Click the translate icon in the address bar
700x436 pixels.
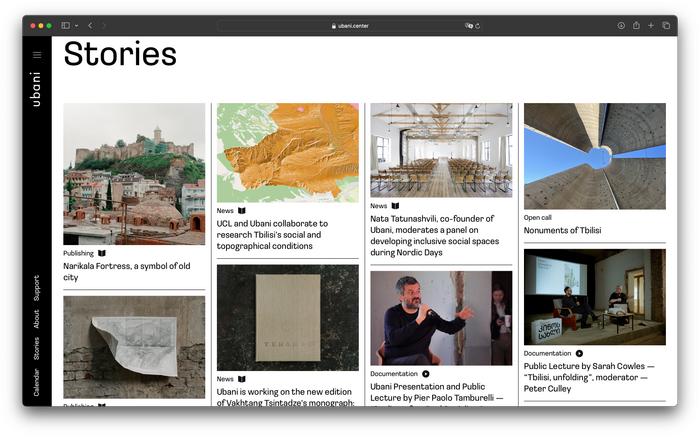pos(468,26)
